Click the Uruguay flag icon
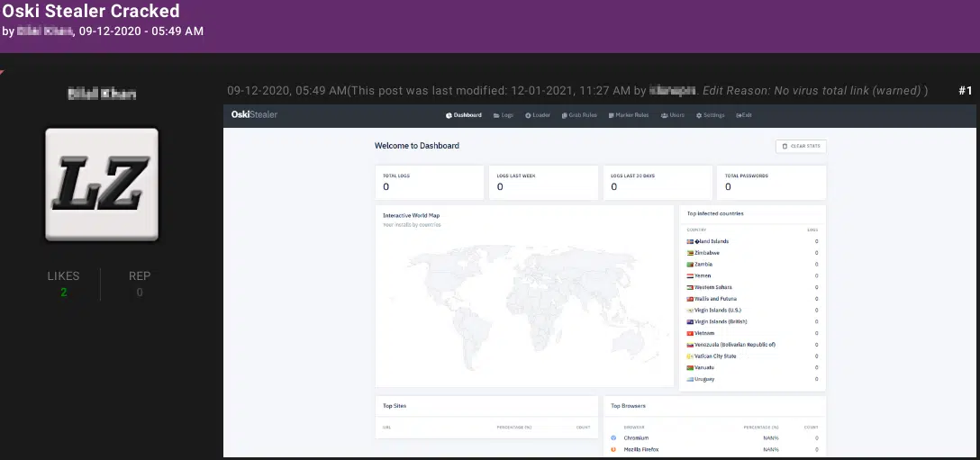Screen dimensions: 980x460 click(690, 379)
